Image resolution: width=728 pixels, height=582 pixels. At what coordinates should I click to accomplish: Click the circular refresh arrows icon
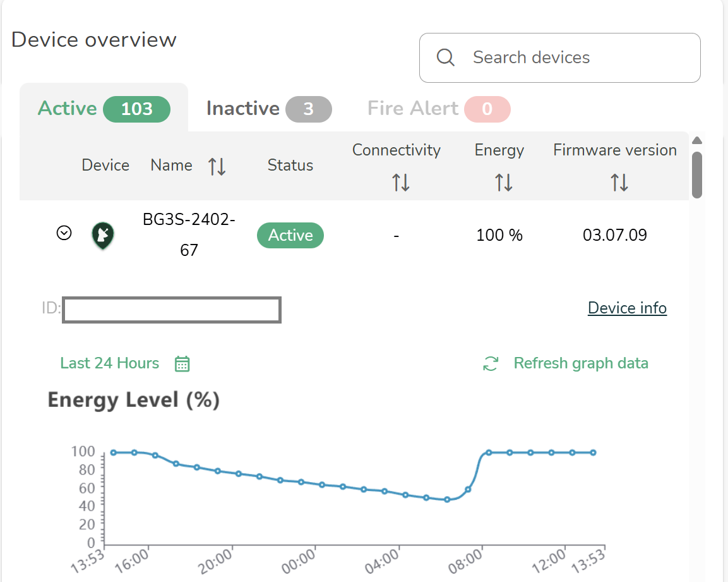click(x=491, y=363)
